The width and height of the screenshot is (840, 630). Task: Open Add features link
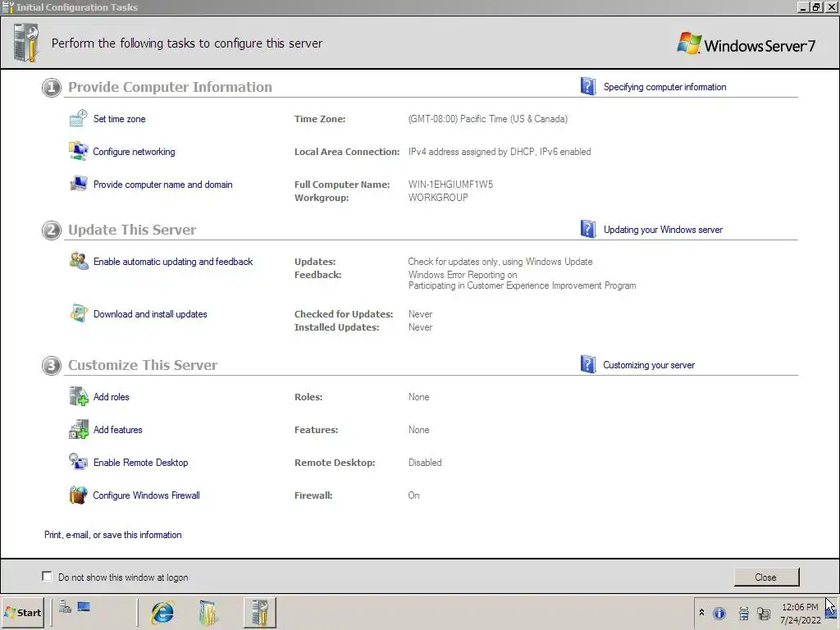point(118,430)
